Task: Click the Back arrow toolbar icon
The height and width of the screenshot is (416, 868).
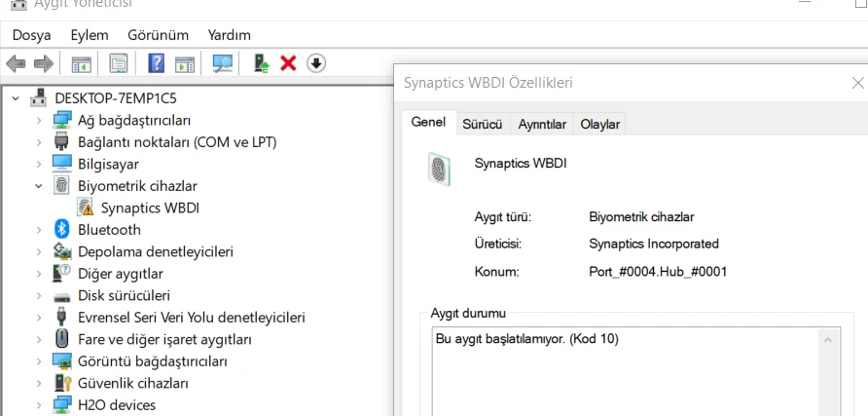Action: tap(16, 63)
